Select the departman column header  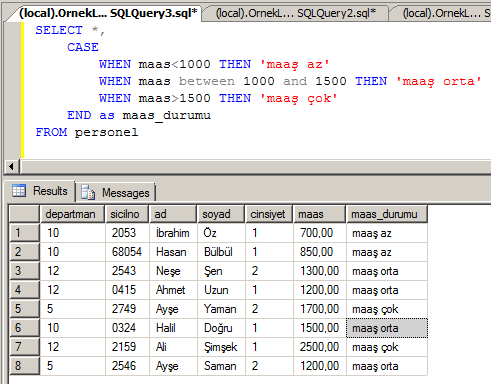(x=73, y=214)
